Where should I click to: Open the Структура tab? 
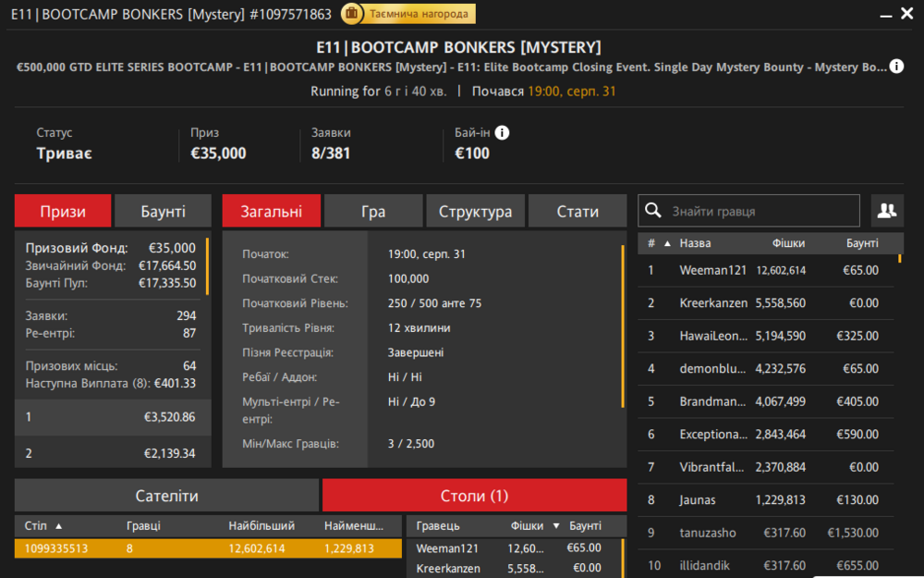(475, 211)
